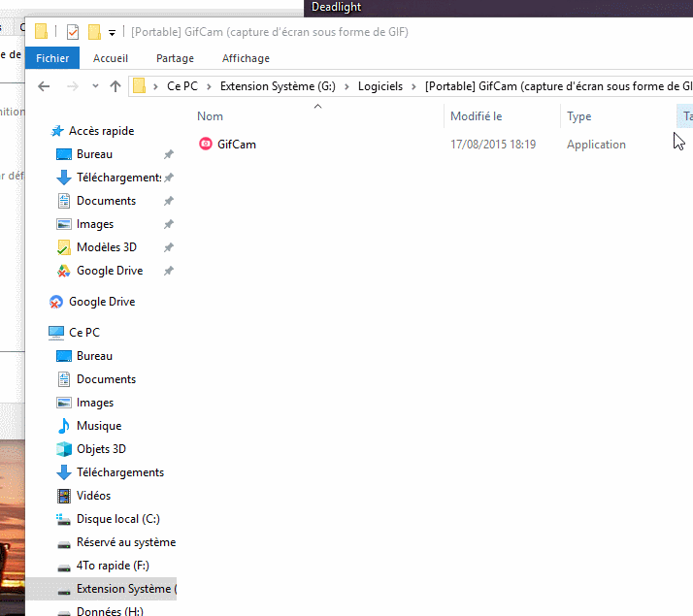
Task: Navigate to Extension Système (G:) breadcrumb
Action: pos(278,86)
